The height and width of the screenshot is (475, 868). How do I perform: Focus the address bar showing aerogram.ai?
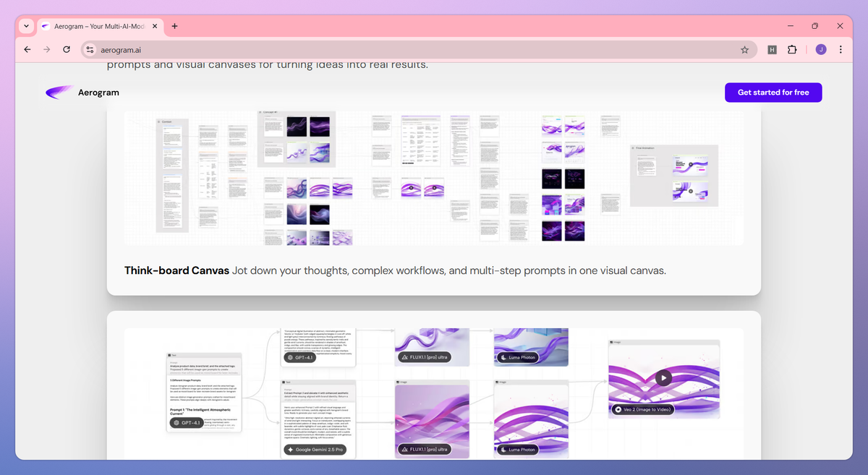[418, 50]
